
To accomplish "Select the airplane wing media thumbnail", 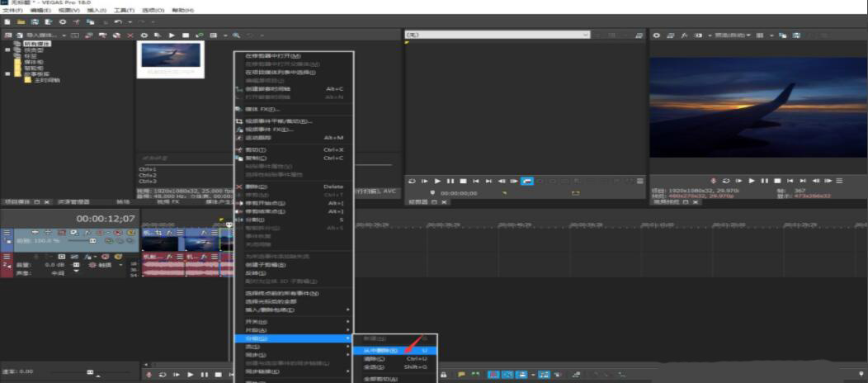I will (x=171, y=56).
